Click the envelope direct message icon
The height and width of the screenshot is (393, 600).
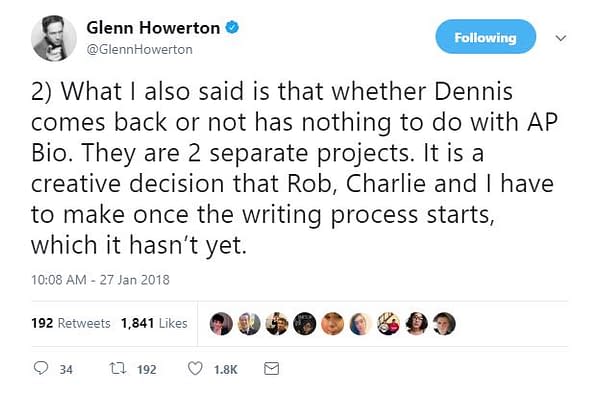(x=272, y=369)
